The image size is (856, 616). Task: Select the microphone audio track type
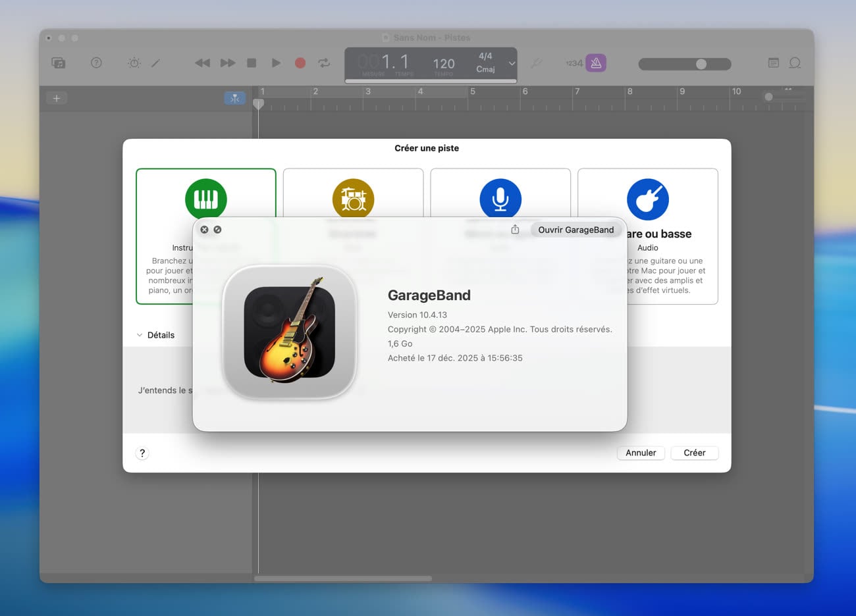pos(500,198)
